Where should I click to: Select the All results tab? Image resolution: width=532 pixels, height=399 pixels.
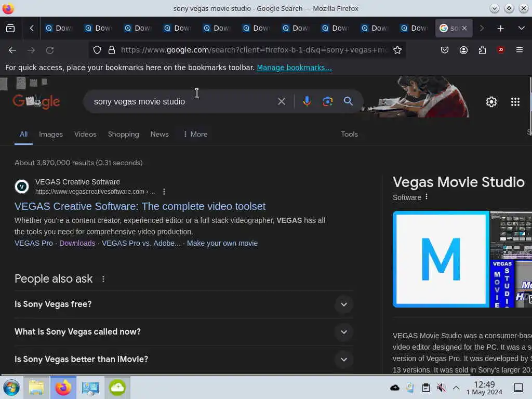(23, 135)
